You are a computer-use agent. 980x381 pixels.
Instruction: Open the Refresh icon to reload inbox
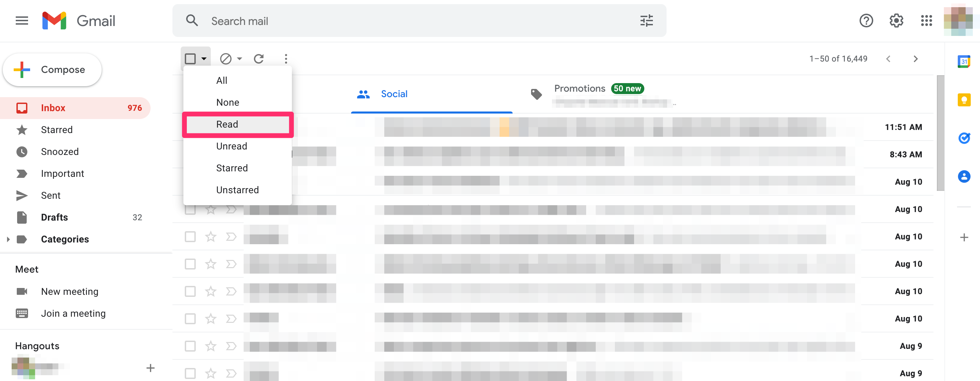click(259, 58)
